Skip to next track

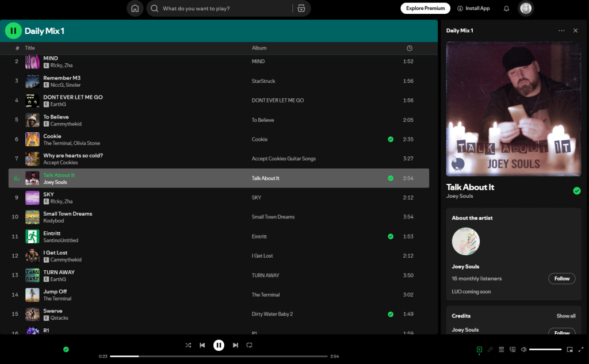pyautogui.click(x=235, y=345)
